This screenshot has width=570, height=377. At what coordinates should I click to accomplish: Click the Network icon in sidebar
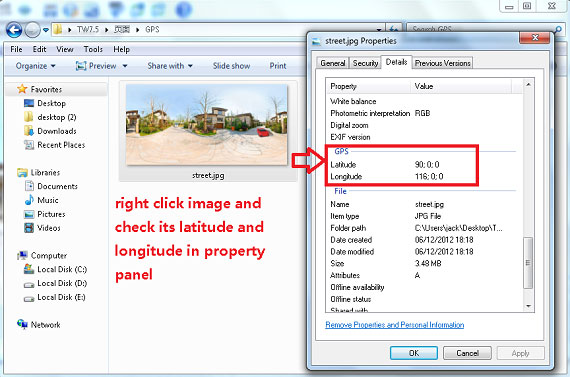pyautogui.click(x=22, y=324)
